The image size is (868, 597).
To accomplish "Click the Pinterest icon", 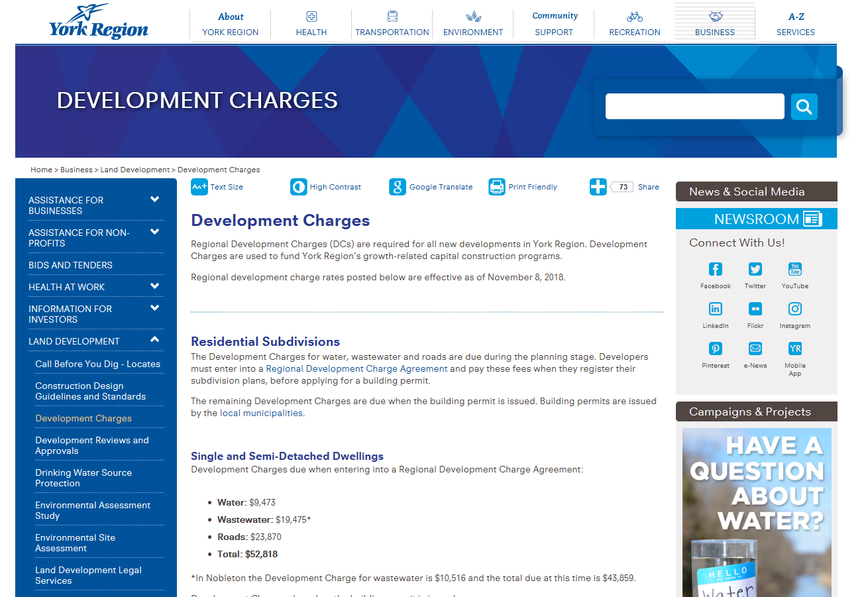I will pyautogui.click(x=715, y=349).
